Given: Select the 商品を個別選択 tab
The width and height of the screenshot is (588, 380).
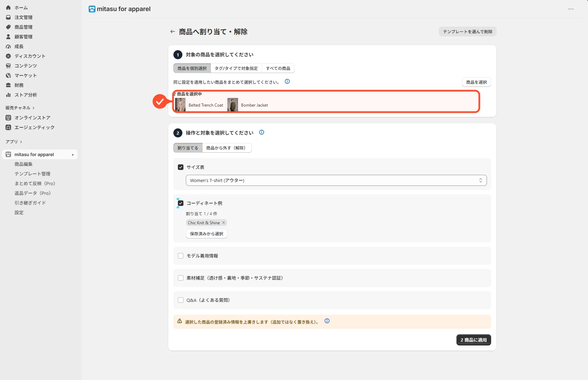Looking at the screenshot, I should [x=192, y=69].
